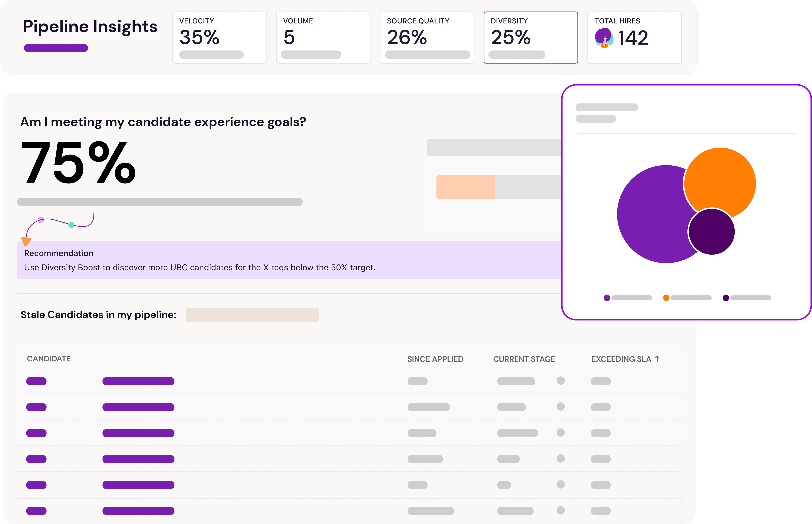812x524 pixels.
Task: Sort by the Current Stage column
Action: (x=524, y=359)
